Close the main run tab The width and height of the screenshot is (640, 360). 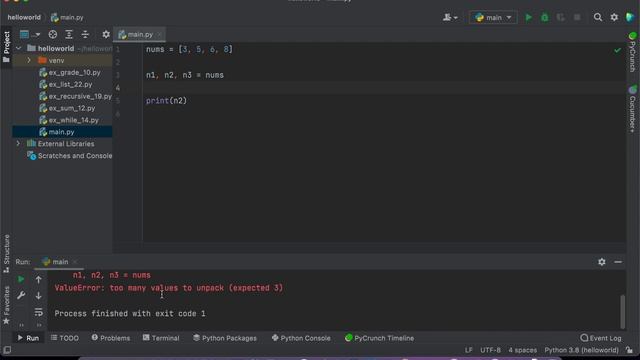point(75,262)
